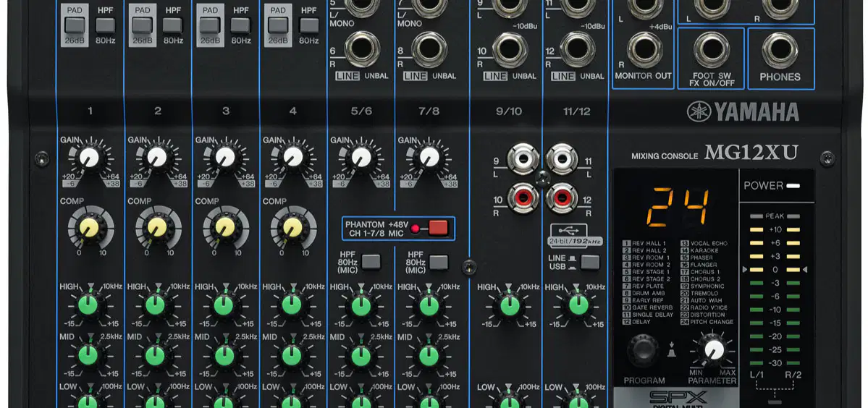Toggle channel 5/6 HPF 80Hz (MIC) button
The width and height of the screenshot is (868, 408).
pos(371,261)
